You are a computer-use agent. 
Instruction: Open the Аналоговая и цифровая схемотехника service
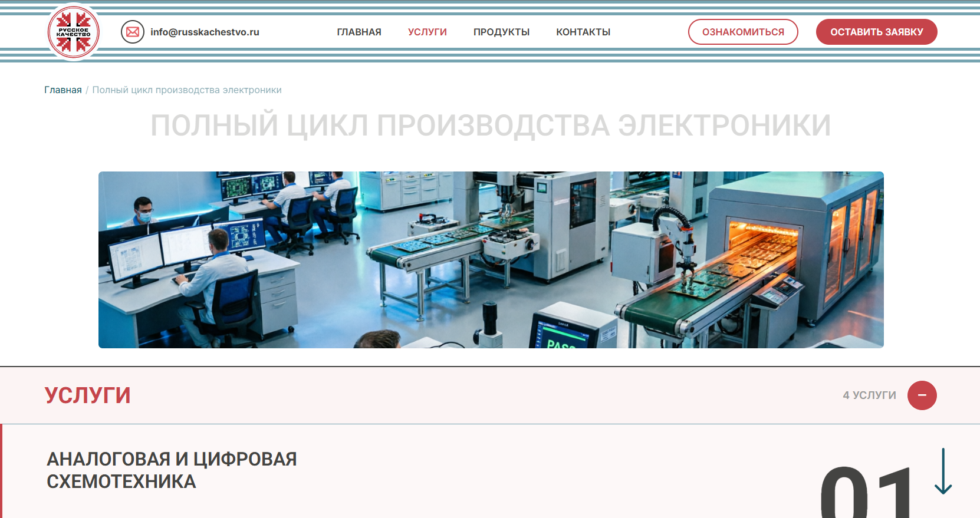(x=172, y=470)
